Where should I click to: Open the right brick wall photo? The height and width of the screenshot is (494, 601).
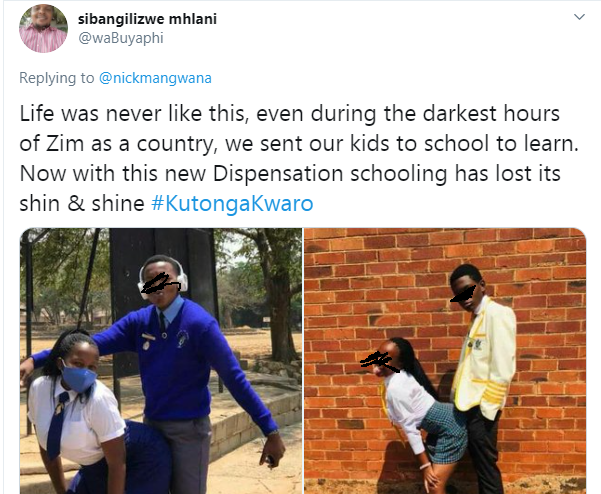pyautogui.click(x=445, y=361)
